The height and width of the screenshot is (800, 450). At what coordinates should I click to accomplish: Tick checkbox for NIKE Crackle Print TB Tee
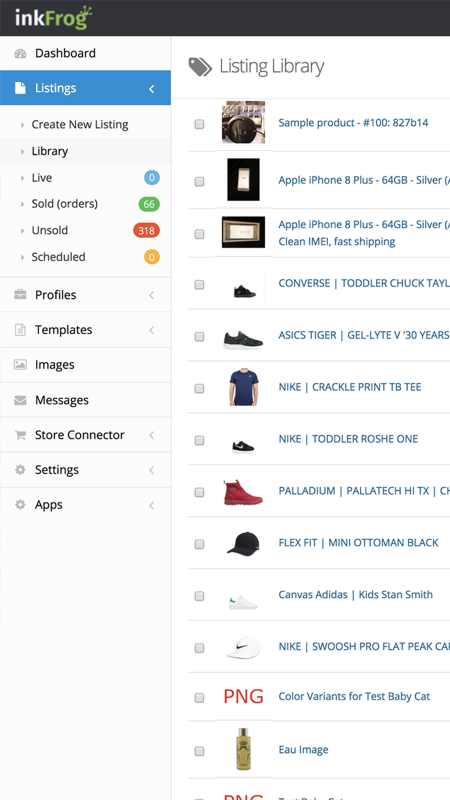coord(199,388)
